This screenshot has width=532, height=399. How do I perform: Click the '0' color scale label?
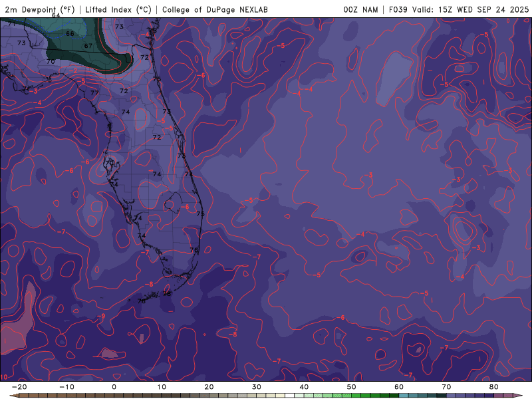pos(114,387)
